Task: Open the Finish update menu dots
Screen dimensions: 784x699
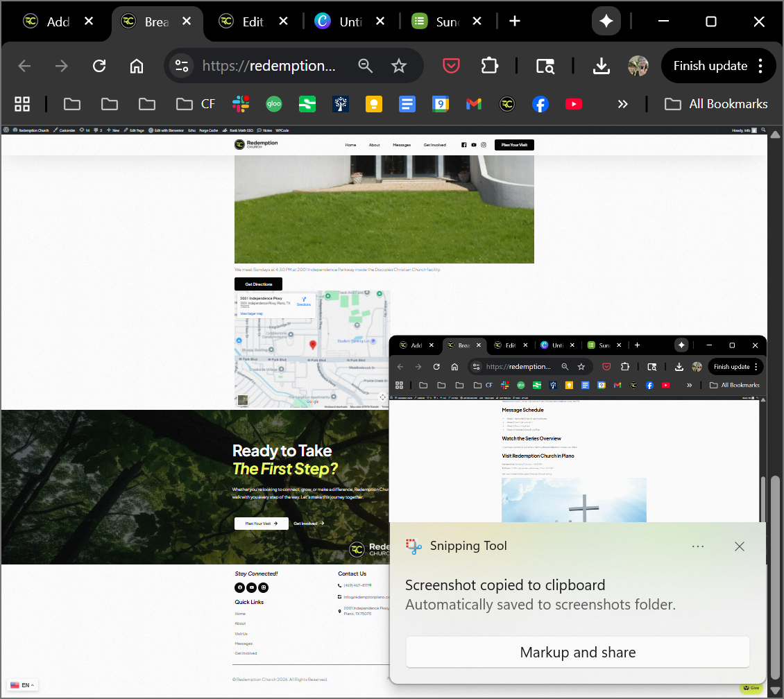Action: (761, 66)
